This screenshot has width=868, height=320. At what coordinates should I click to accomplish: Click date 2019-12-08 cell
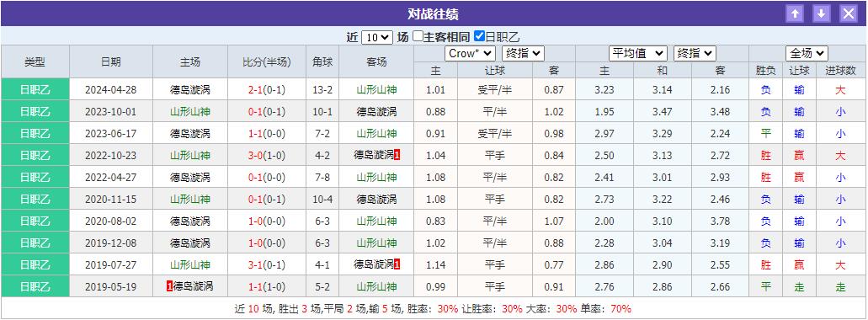click(x=111, y=243)
